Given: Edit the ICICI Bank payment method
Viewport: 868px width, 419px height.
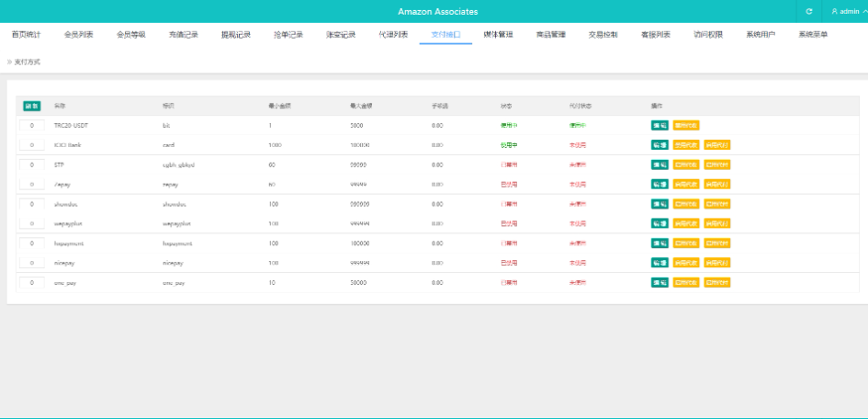Looking at the screenshot, I should click(659, 145).
